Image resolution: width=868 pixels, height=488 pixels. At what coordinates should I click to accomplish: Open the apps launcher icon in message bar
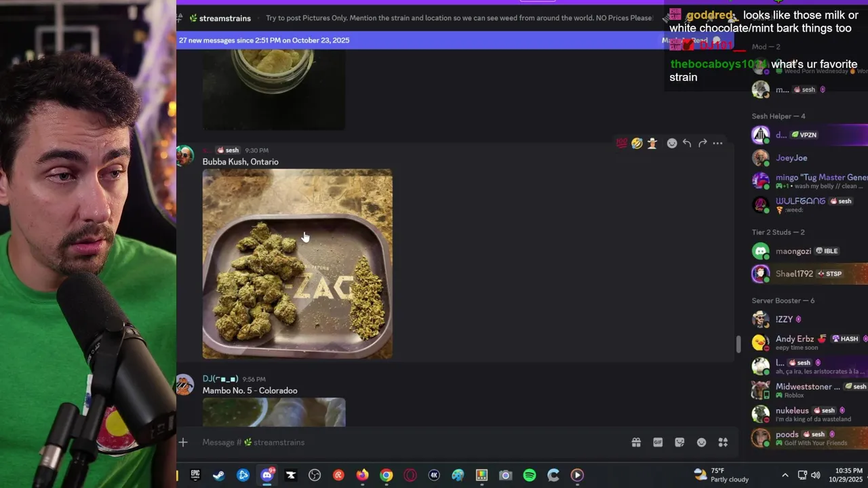pos(723,442)
